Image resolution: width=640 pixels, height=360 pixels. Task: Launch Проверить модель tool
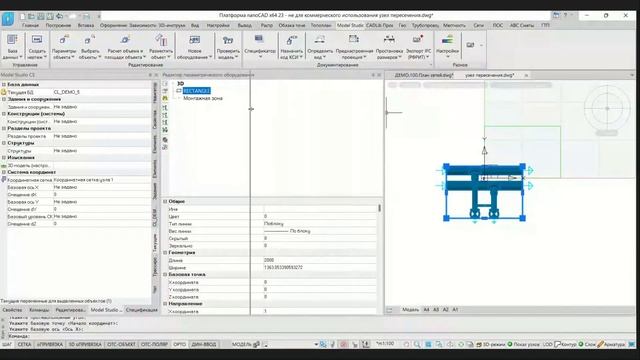[x=228, y=47]
